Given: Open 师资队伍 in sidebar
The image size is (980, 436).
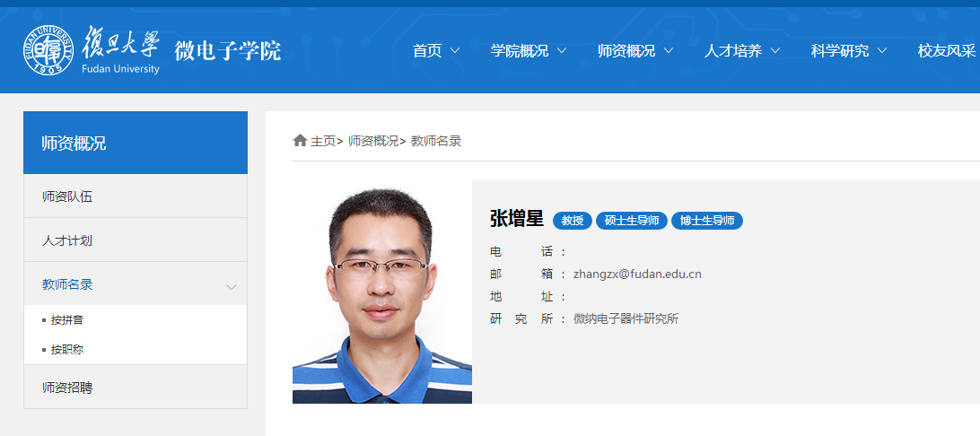Looking at the screenshot, I should click(x=136, y=196).
